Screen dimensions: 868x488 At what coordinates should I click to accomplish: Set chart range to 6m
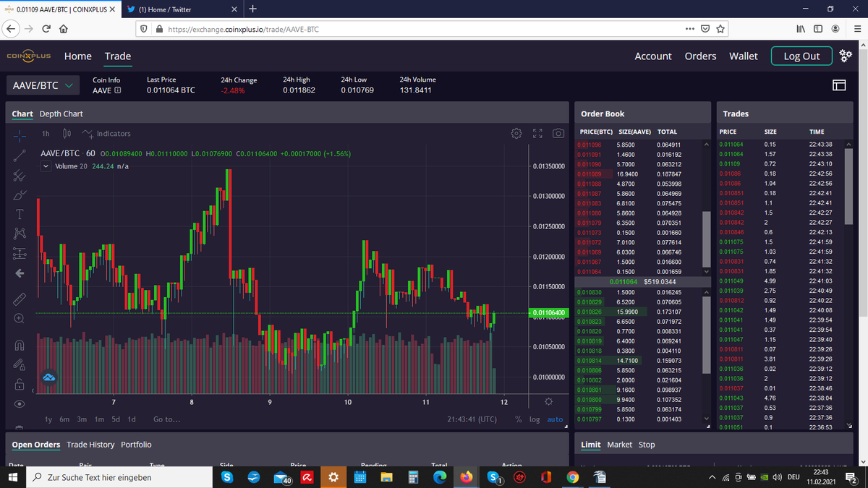(65, 419)
